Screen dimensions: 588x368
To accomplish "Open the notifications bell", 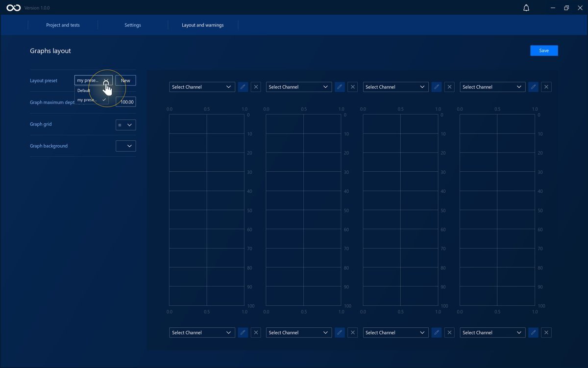I will click(526, 8).
